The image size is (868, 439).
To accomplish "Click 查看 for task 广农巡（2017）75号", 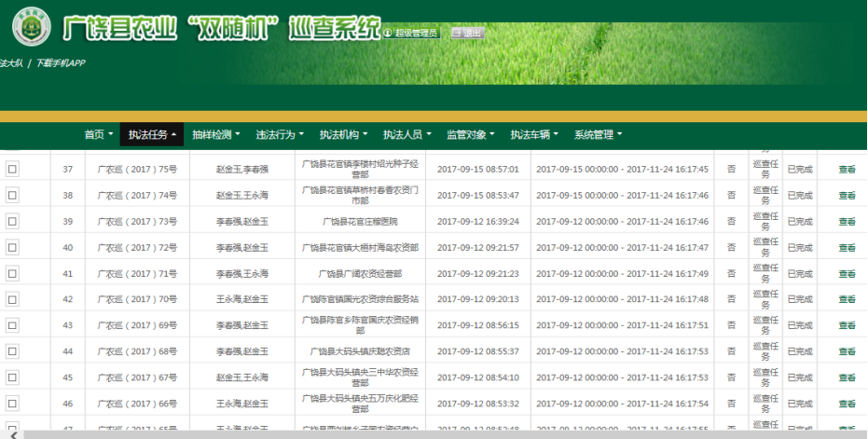I will [x=846, y=170].
